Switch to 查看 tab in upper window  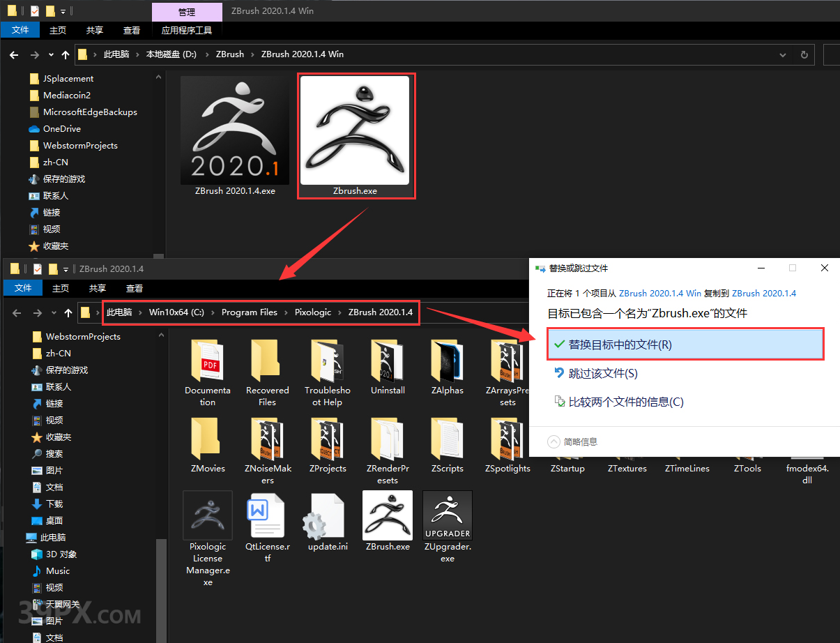click(x=132, y=30)
